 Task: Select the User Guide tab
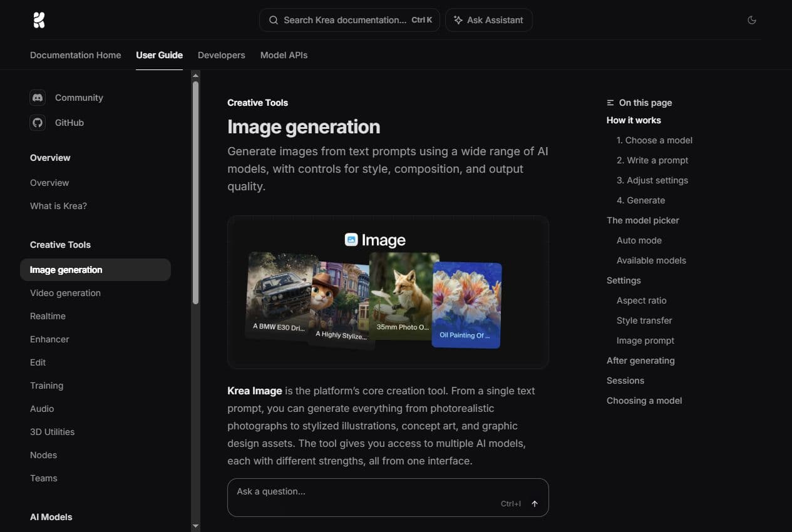(x=160, y=55)
